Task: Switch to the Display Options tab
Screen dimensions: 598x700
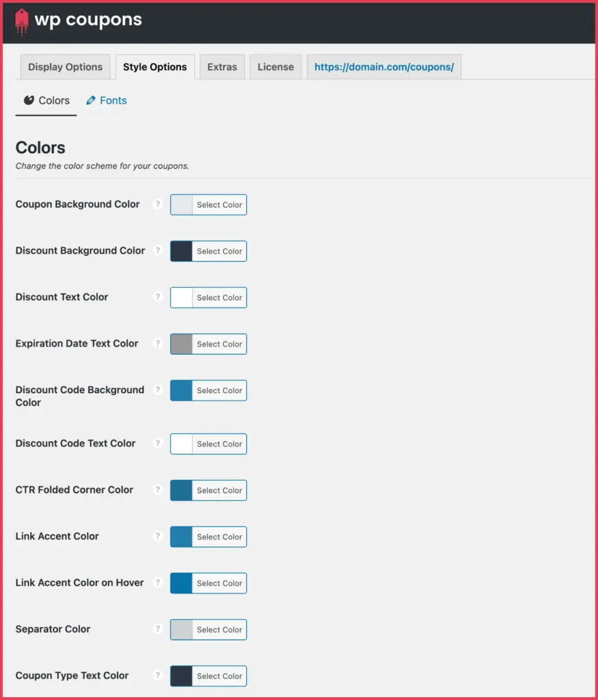Action: 65,66
